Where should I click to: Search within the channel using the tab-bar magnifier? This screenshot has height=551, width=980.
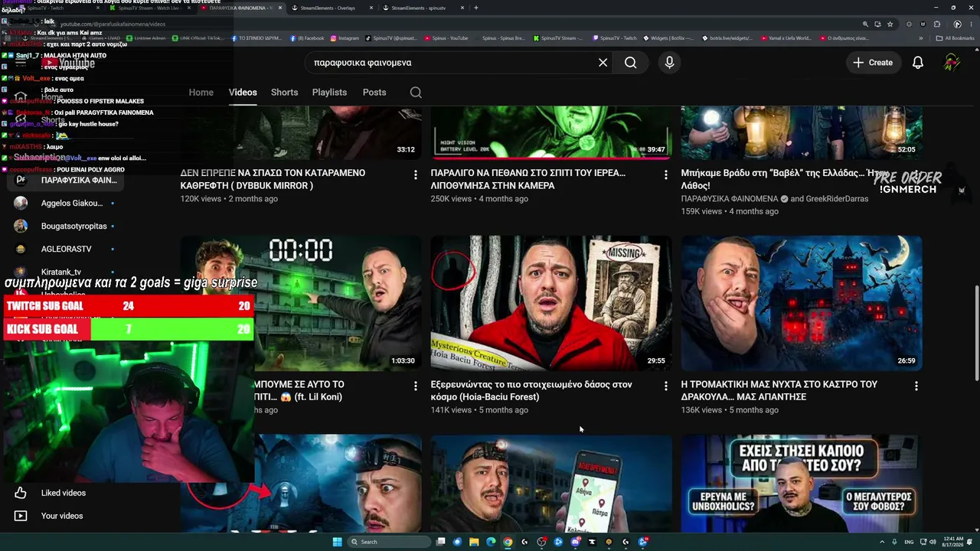tap(416, 93)
